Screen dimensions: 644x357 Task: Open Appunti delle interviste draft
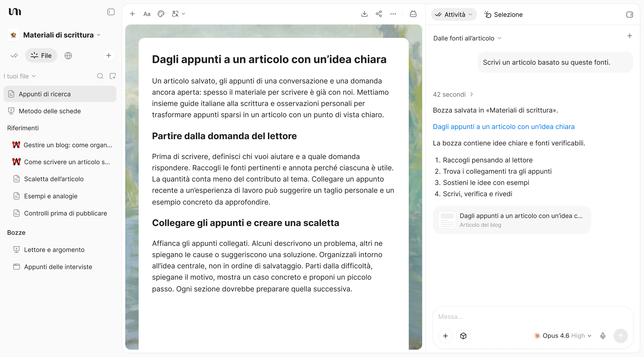tap(62, 267)
